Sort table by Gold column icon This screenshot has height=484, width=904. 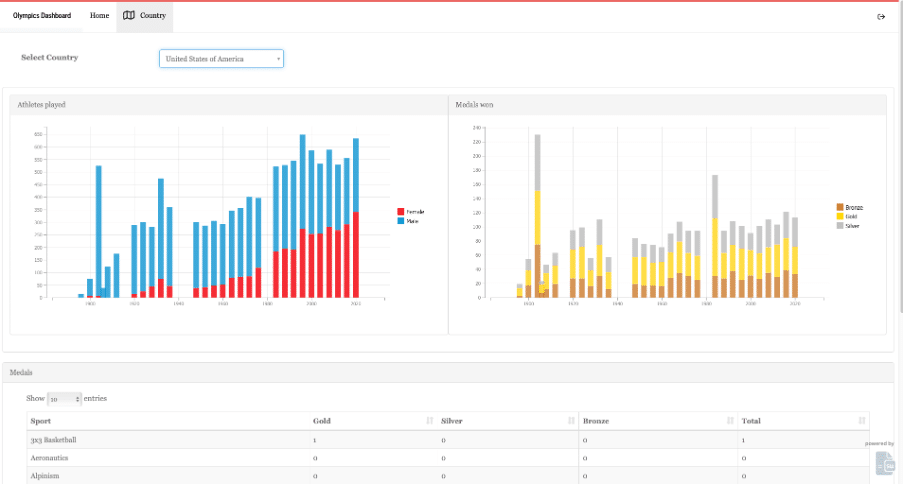point(430,421)
